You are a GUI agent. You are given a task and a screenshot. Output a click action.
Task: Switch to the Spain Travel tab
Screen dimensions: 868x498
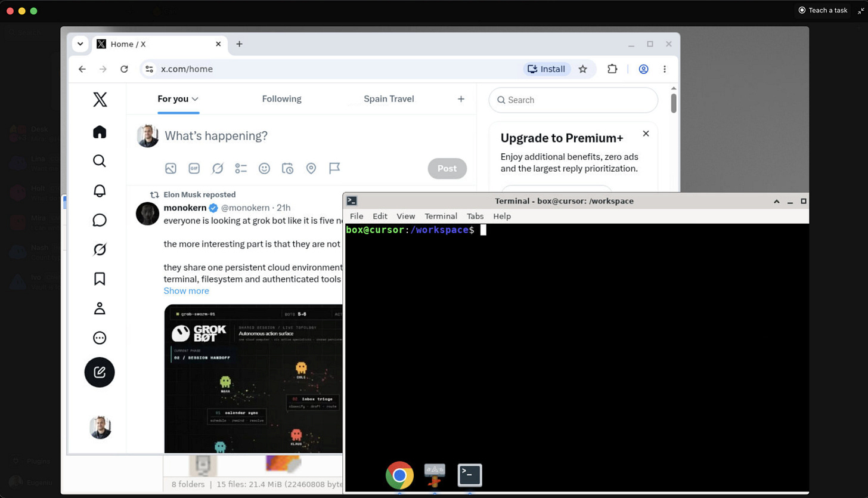pos(389,99)
